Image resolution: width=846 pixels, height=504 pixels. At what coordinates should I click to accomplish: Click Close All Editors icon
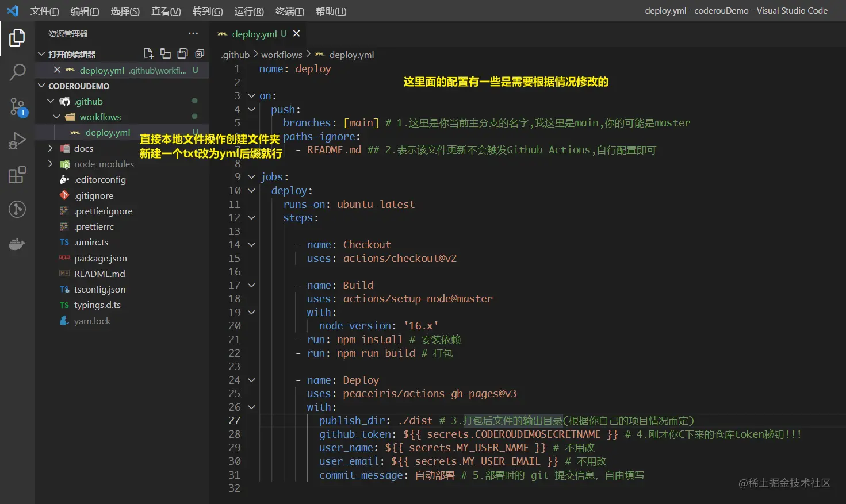pyautogui.click(x=200, y=53)
